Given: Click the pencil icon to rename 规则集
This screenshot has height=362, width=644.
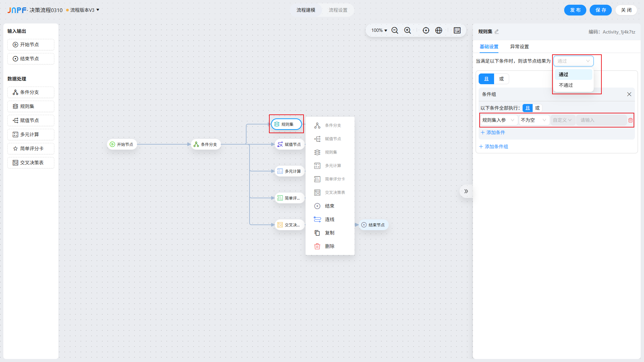Looking at the screenshot, I should (497, 32).
